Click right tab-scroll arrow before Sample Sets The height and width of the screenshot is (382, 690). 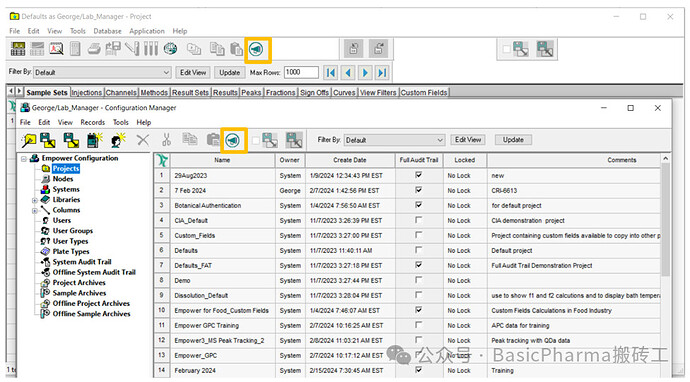(19, 92)
